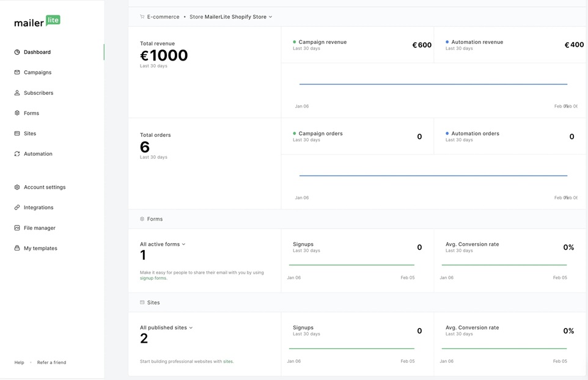Viewport: 588px width, 380px height.
Task: Click the MailerLite logo
Action: coord(37,21)
